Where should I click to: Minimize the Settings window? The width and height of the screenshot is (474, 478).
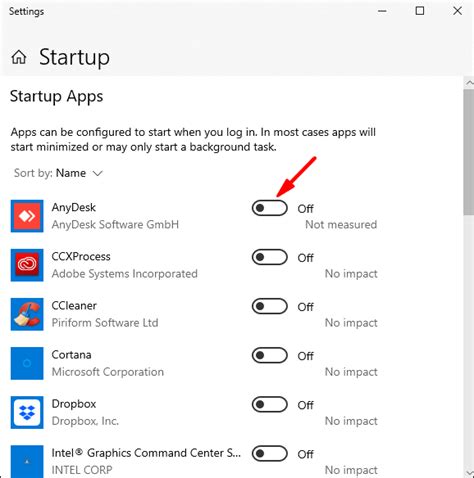pos(382,11)
